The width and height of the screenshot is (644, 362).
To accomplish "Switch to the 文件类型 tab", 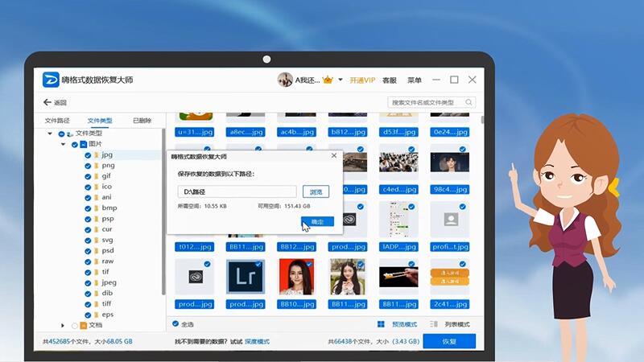I will pos(100,120).
